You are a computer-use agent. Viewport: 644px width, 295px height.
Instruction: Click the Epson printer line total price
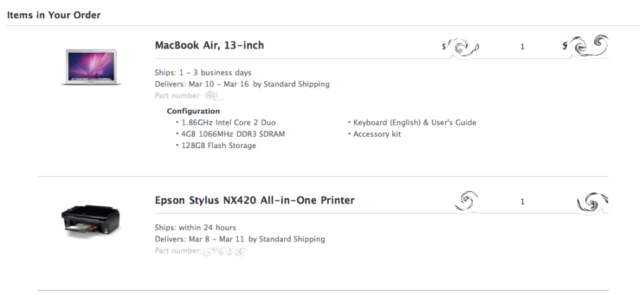tap(592, 202)
